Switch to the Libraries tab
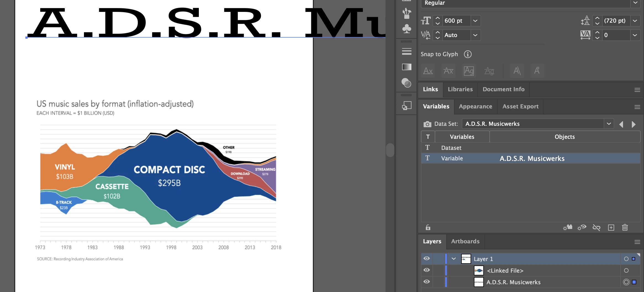This screenshot has height=292, width=644. point(460,89)
